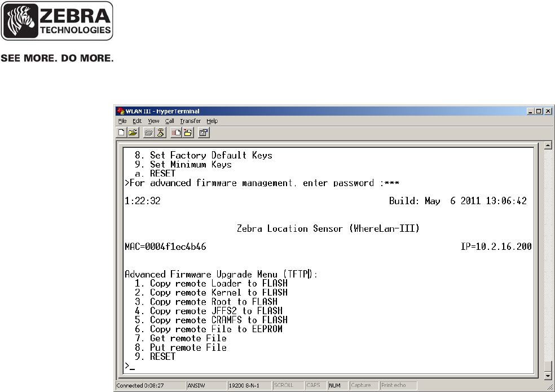Click 'ANSIW' emulation status entry
The height and width of the screenshot is (392, 555).
pos(196,386)
